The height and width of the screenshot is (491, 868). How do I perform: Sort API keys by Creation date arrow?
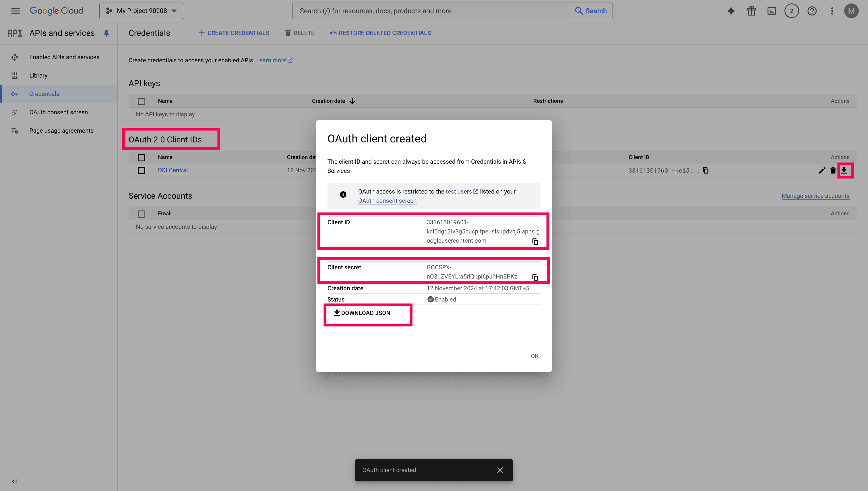[352, 101]
